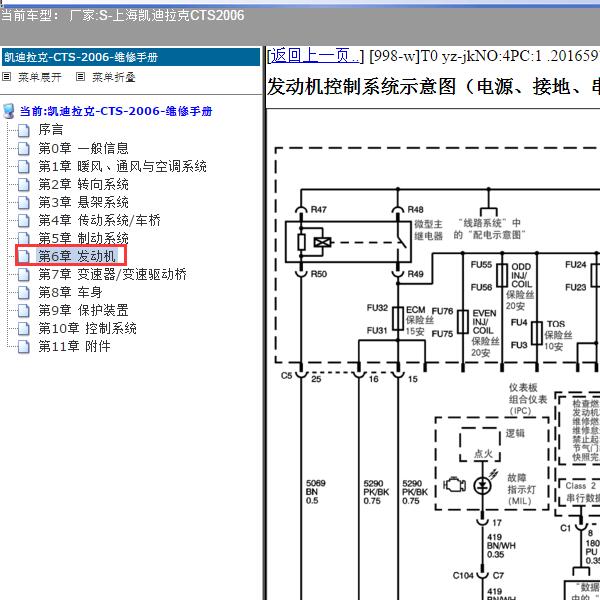
Task: Click blue header 凯迪拉克-CTS-2006-维修手册
Action: [131, 57]
